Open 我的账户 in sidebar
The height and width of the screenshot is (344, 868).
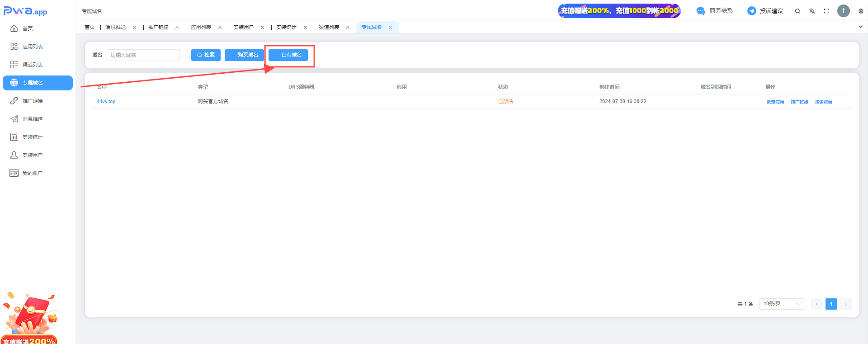(x=32, y=173)
